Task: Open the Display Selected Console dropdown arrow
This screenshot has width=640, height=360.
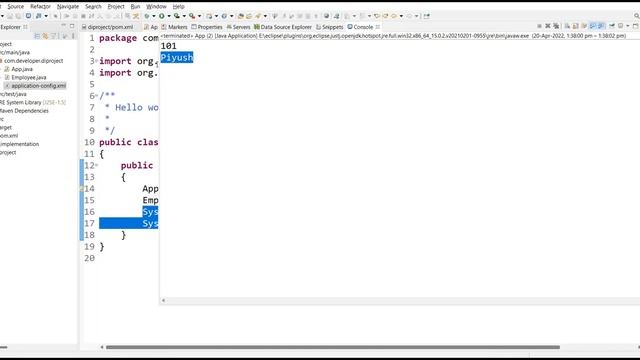Action: point(628,26)
